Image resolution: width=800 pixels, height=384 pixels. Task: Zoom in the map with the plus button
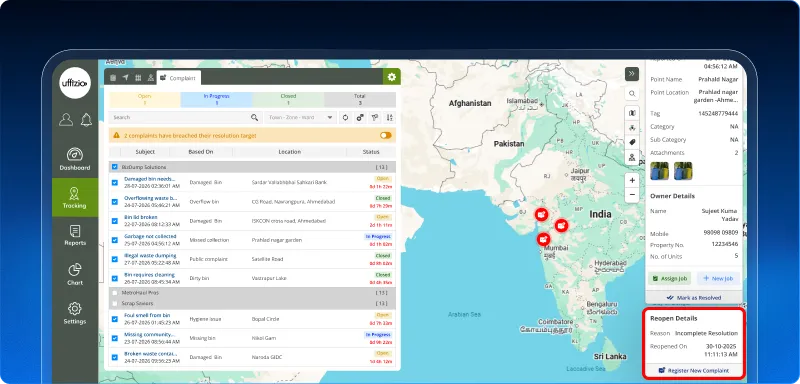[632, 181]
